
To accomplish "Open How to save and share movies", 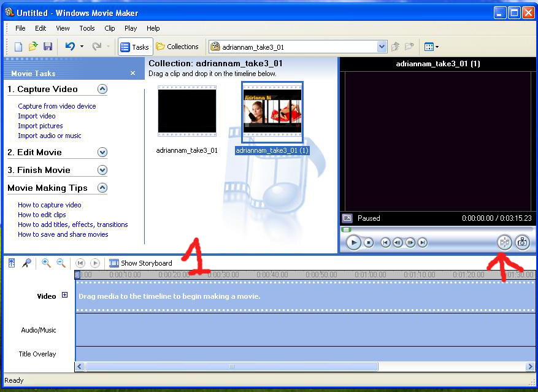I will click(x=63, y=234).
